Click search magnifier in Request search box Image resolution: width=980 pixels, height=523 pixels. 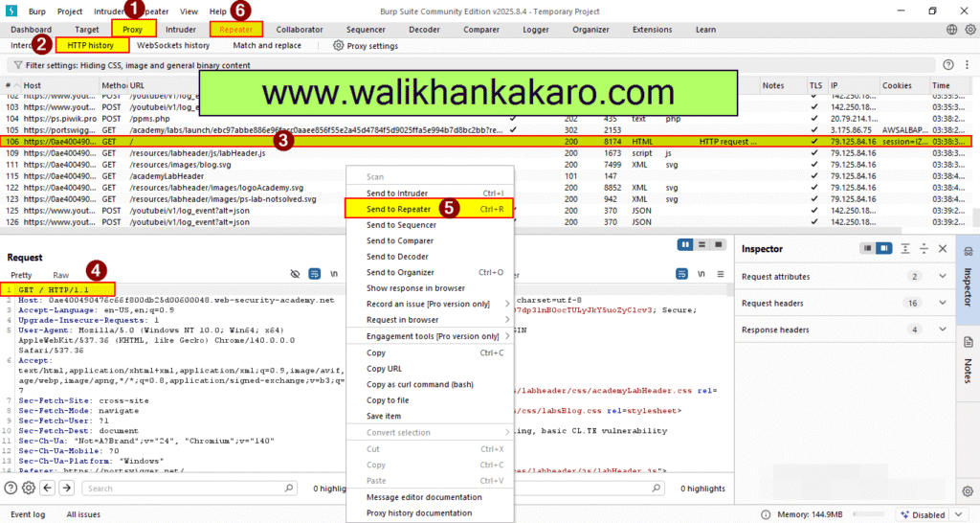click(289, 488)
